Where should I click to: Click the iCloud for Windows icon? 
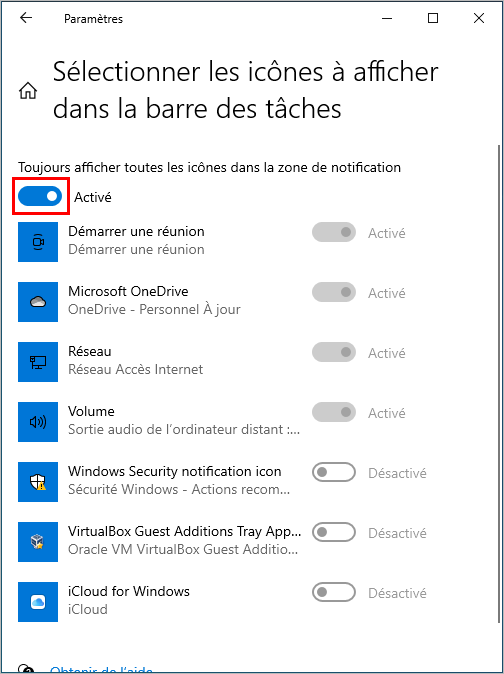click(38, 602)
